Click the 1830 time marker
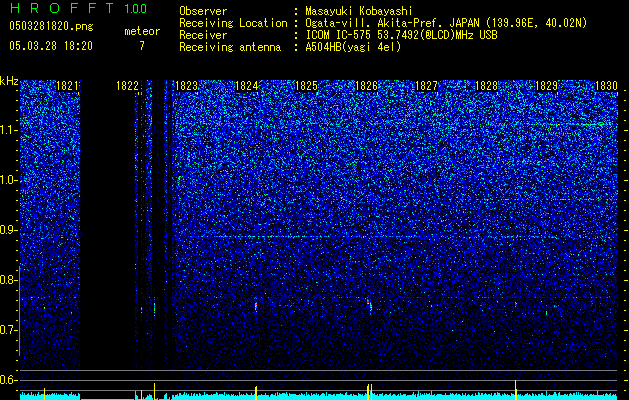Viewport: 629px width, 400px height. pyautogui.click(x=606, y=86)
